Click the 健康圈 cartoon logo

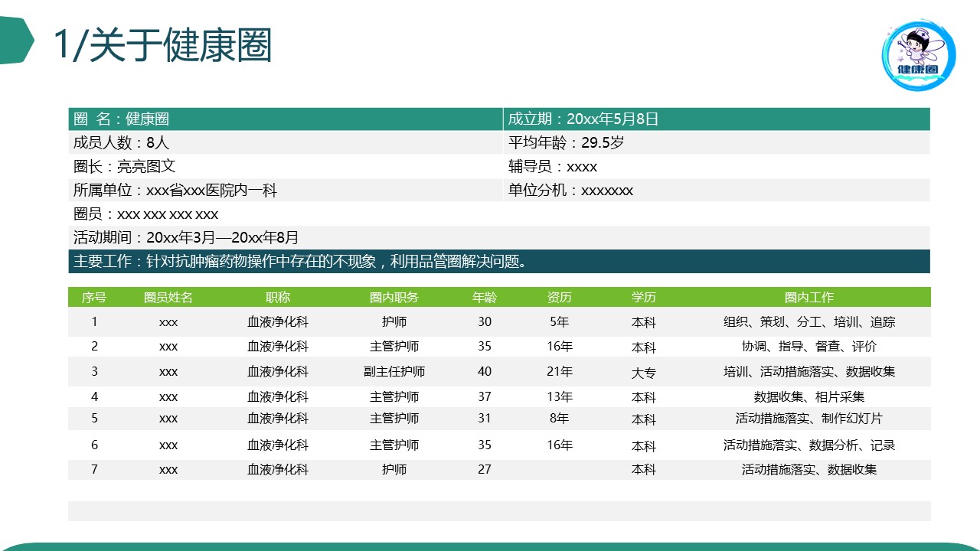[919, 55]
